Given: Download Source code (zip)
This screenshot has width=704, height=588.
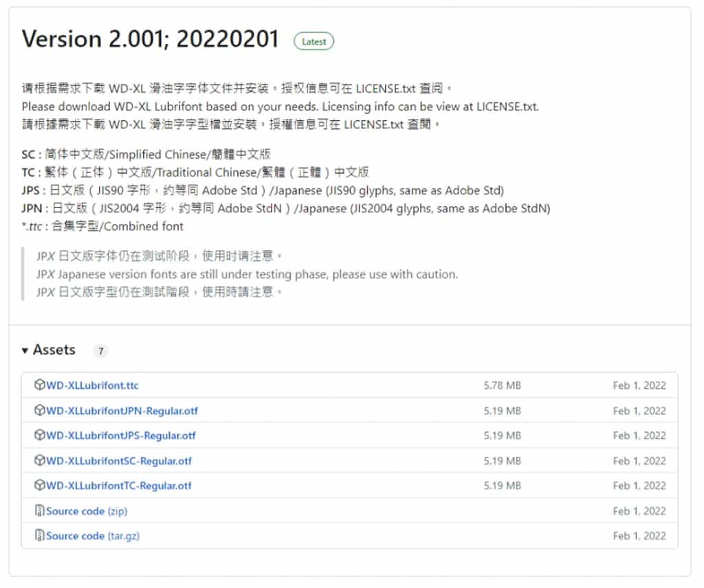Looking at the screenshot, I should click(x=87, y=511).
